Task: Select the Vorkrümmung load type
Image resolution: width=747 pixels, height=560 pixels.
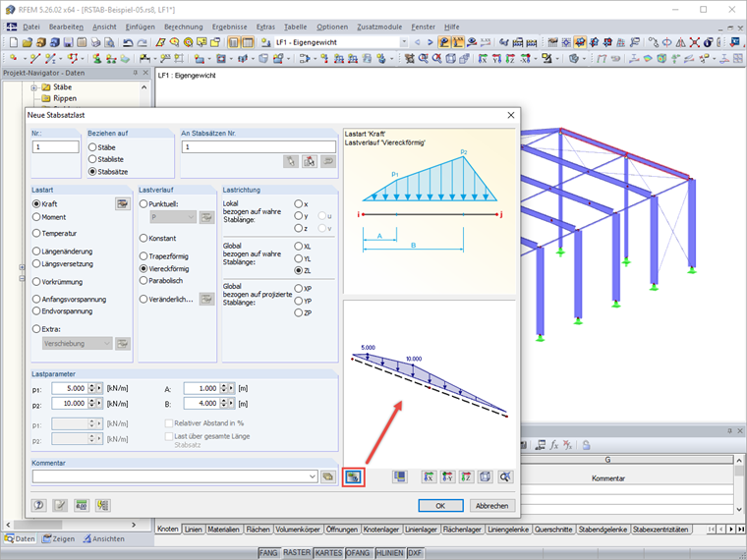Action: click(x=36, y=282)
